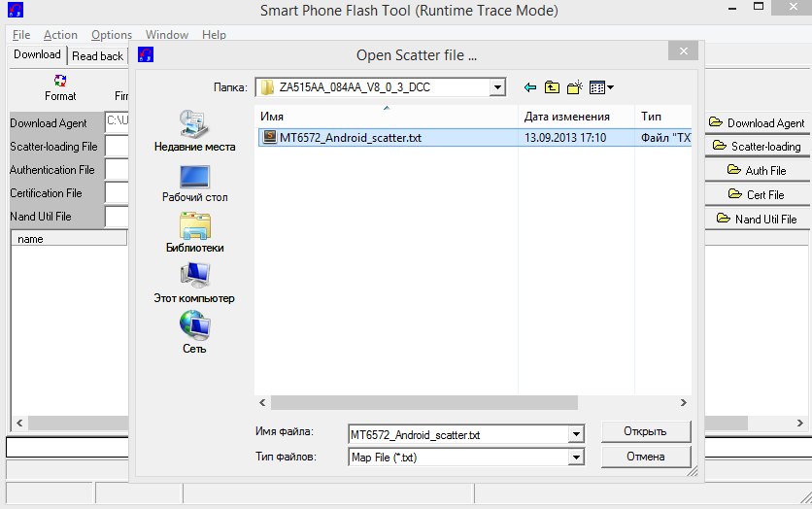
Task: Switch to the Download tab
Action: (37, 55)
